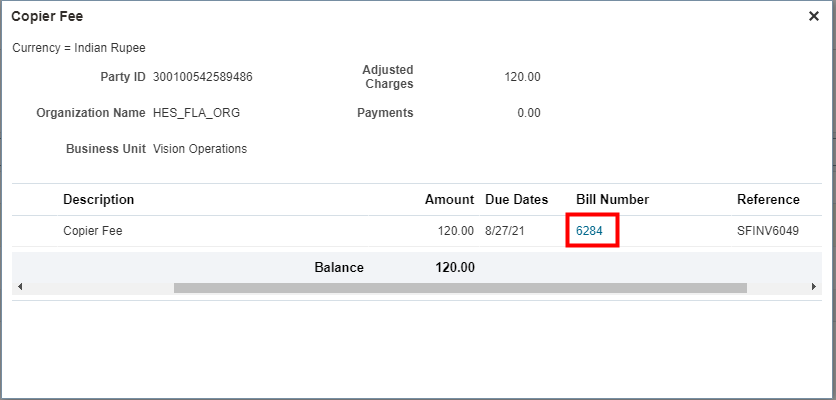Click the SFINV6049 reference cell
This screenshot has height=400, width=836.
click(x=767, y=231)
